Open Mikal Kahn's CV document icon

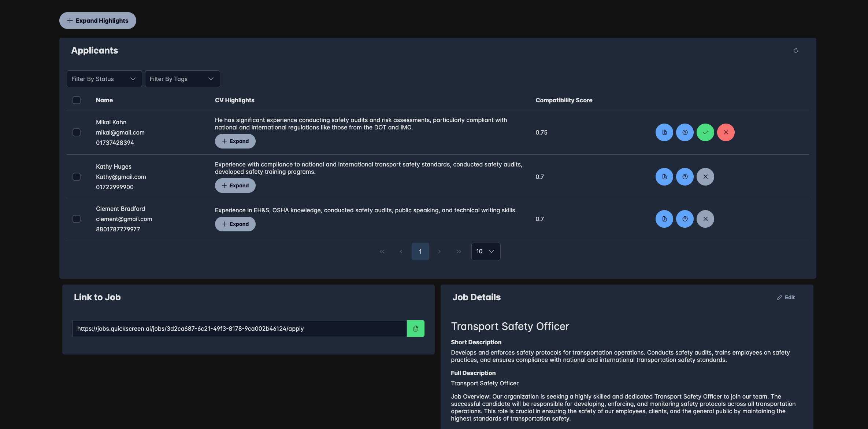pyautogui.click(x=664, y=132)
